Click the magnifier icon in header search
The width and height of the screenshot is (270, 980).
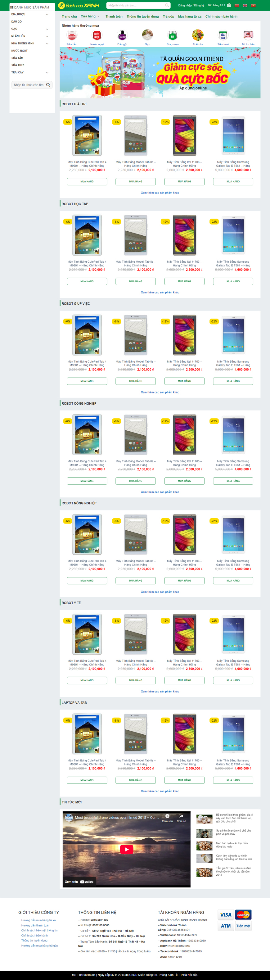(x=167, y=5)
